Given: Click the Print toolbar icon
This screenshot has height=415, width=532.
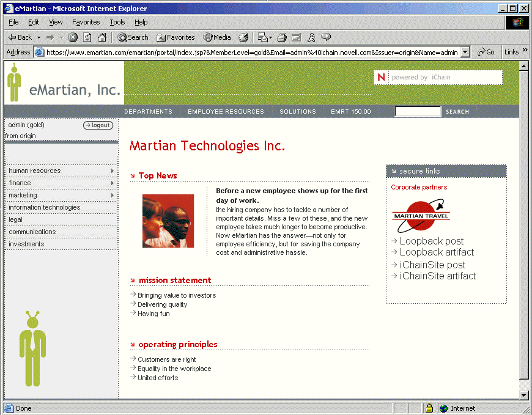Looking at the screenshot, I should (282, 37).
